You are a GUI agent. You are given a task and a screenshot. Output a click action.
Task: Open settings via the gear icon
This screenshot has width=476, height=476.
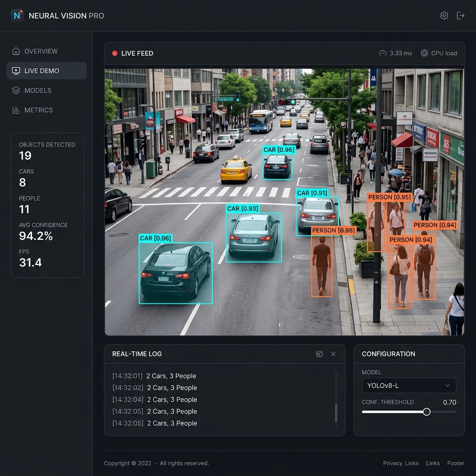coord(444,15)
